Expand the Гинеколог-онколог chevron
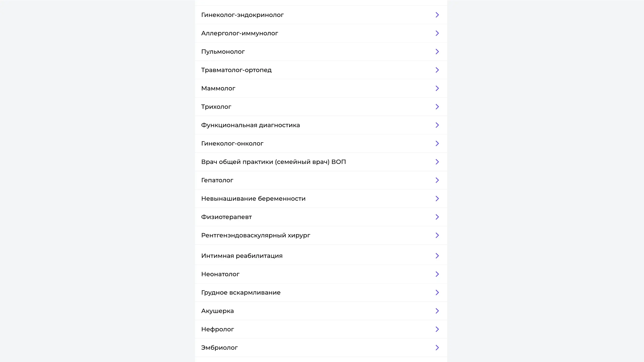Image resolution: width=644 pixels, height=362 pixels. (437, 144)
